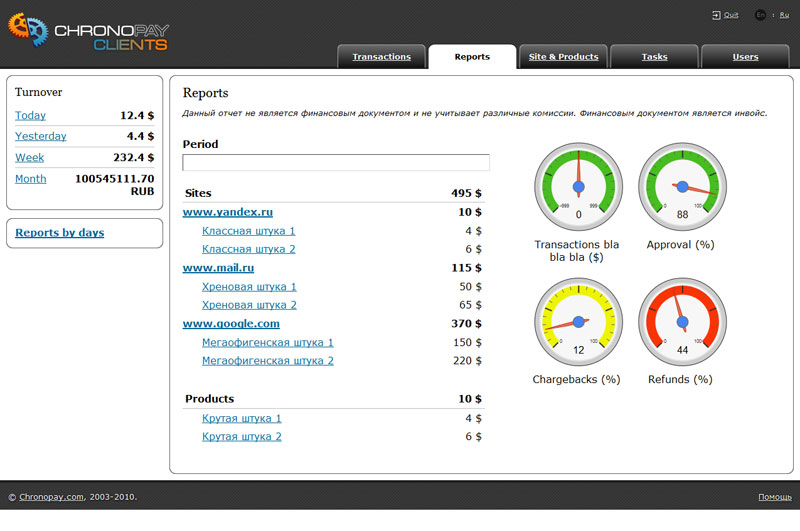Select the www.google.com site link
The height and width of the screenshot is (531, 800).
pyautogui.click(x=230, y=324)
